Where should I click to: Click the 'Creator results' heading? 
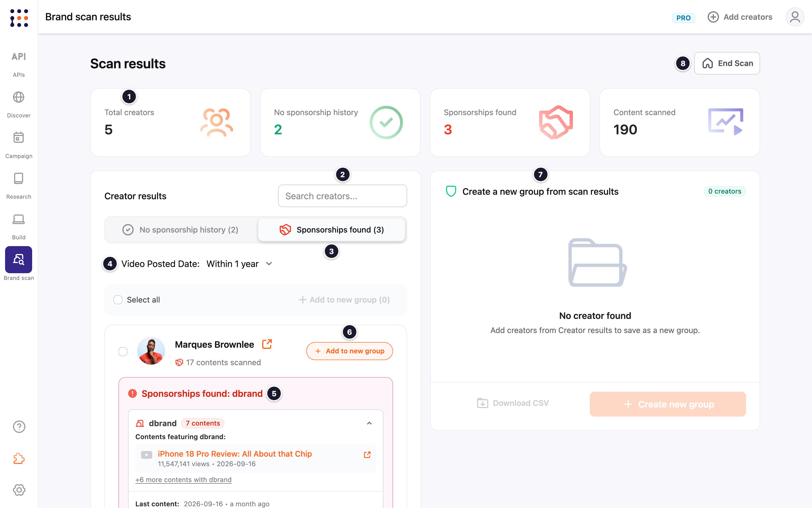click(135, 196)
